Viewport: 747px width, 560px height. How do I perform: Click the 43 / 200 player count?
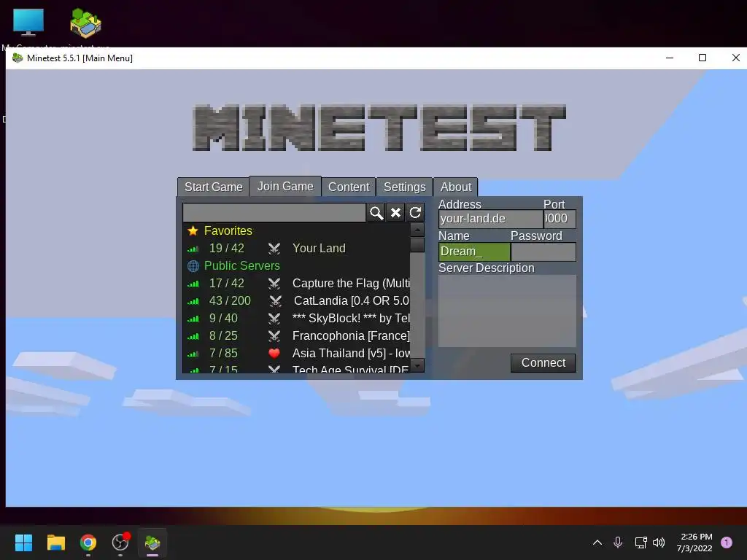pos(230,301)
